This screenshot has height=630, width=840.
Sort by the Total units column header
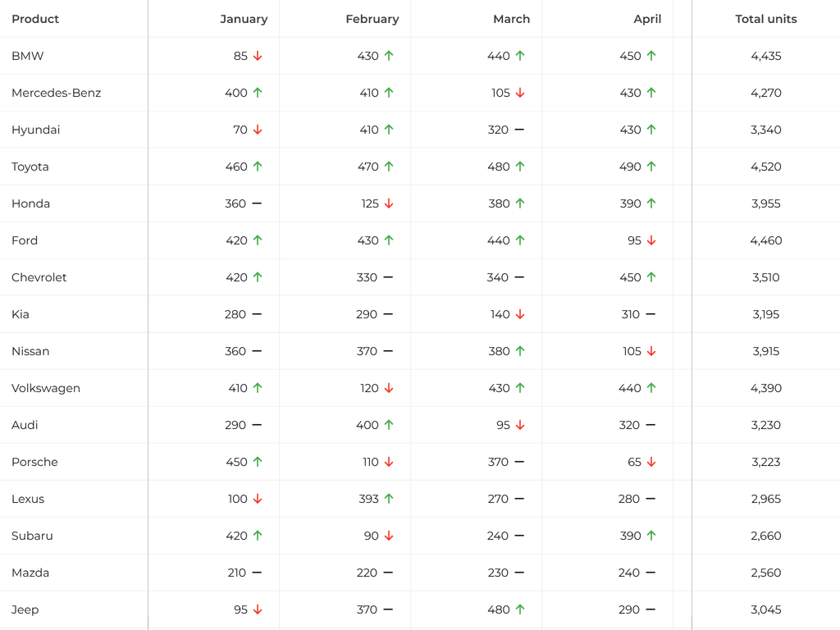tap(766, 19)
